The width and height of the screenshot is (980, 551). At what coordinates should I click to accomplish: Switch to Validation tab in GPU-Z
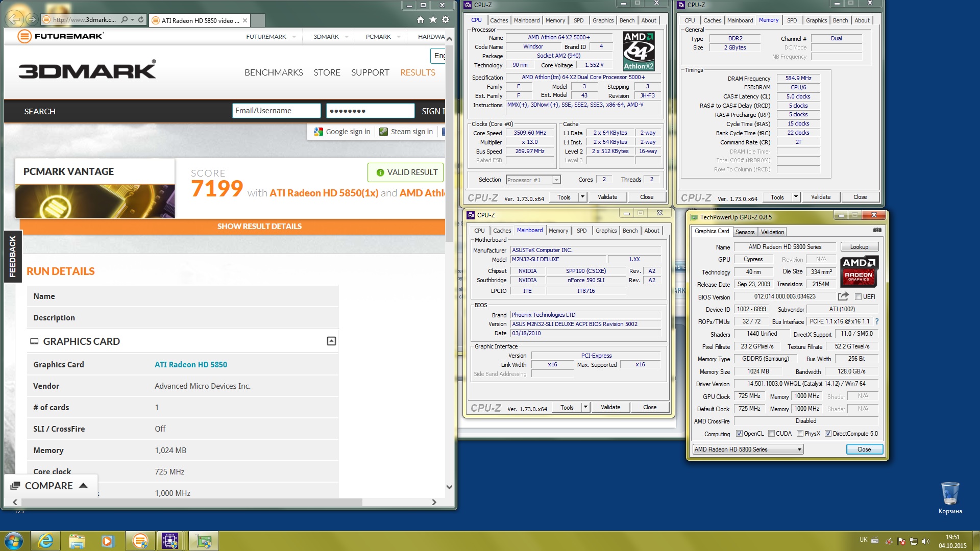tap(772, 232)
